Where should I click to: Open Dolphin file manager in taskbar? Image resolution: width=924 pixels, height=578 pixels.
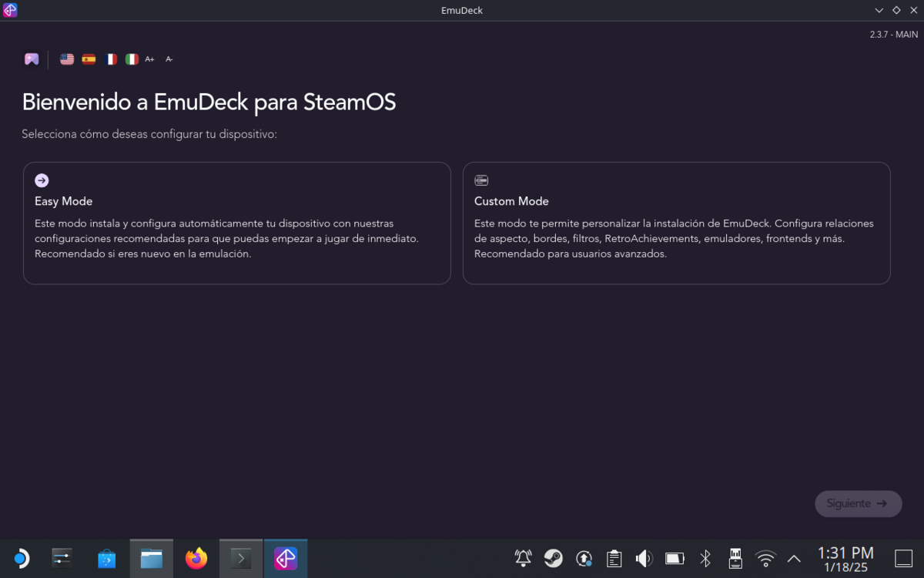[x=152, y=559]
